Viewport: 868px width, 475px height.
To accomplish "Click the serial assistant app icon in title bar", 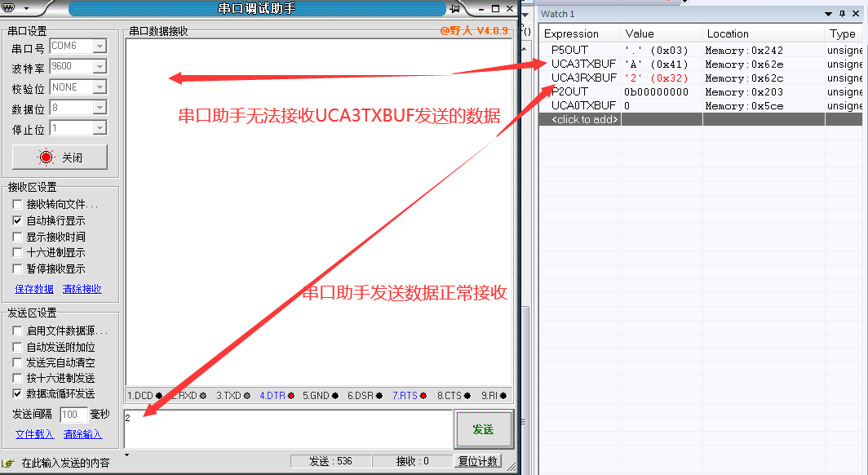I will point(8,7).
